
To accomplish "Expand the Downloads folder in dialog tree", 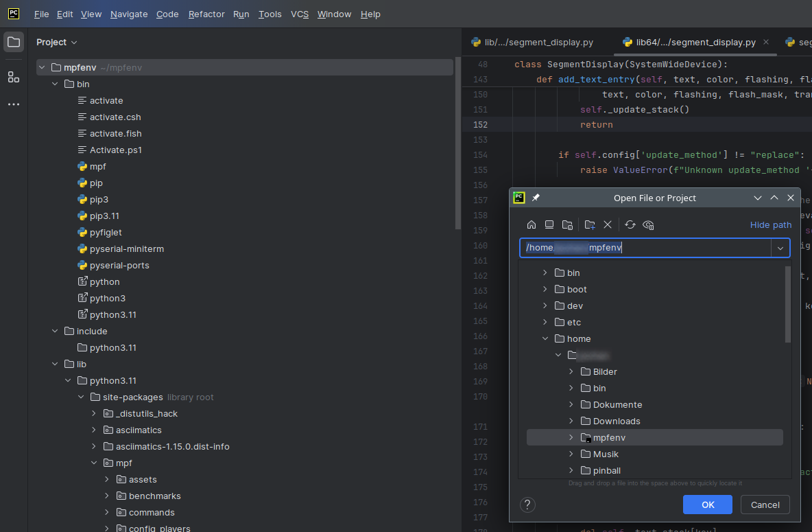I will (x=571, y=421).
